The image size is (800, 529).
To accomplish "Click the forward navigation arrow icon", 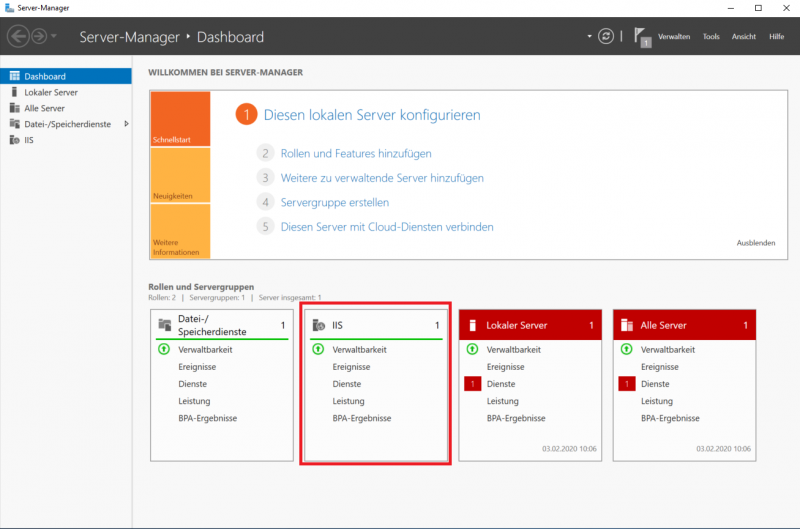I will pyautogui.click(x=39, y=37).
